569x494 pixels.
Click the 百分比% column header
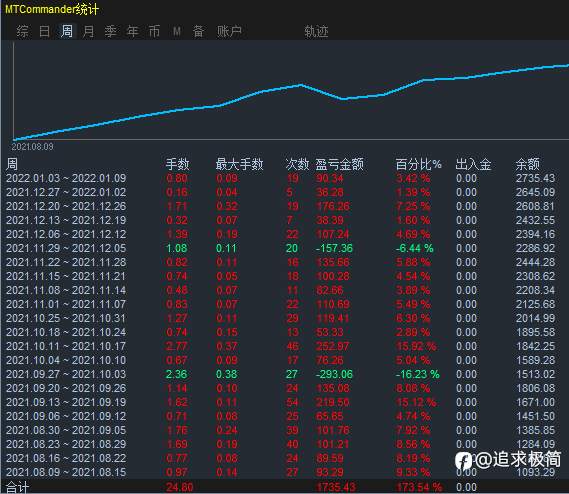[418, 164]
